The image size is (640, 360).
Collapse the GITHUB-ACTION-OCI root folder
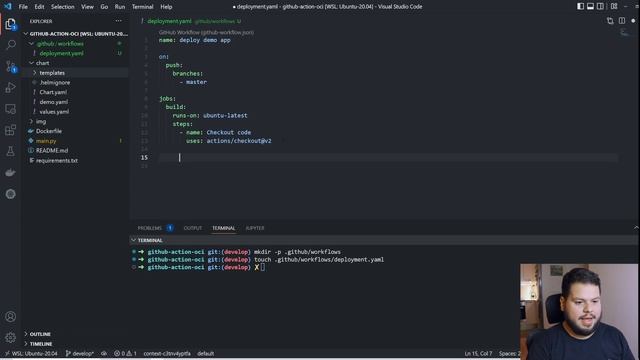tap(76, 34)
